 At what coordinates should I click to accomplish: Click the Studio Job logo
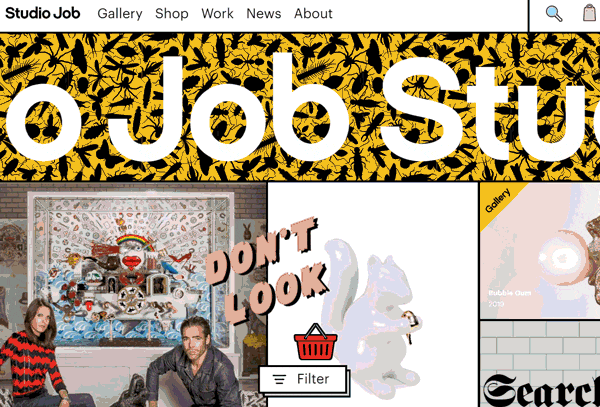coord(42,13)
